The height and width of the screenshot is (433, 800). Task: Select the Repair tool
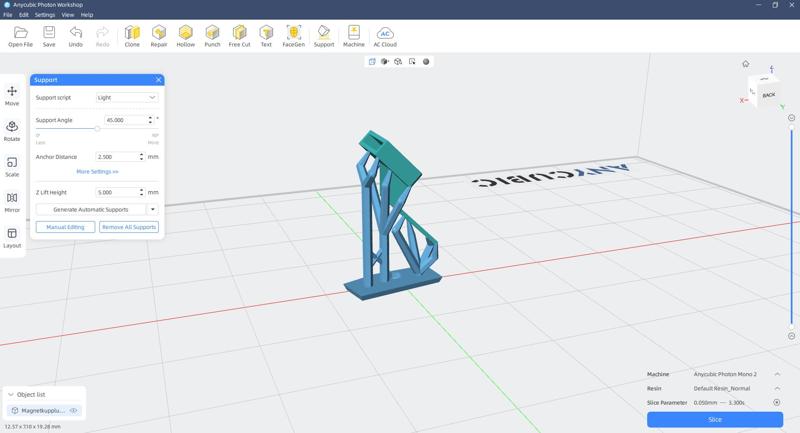point(159,36)
